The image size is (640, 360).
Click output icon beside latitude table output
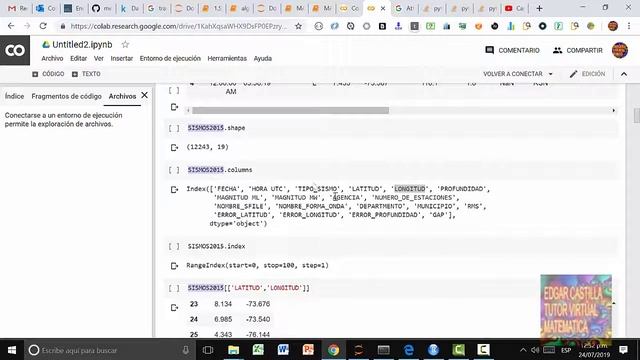click(174, 307)
